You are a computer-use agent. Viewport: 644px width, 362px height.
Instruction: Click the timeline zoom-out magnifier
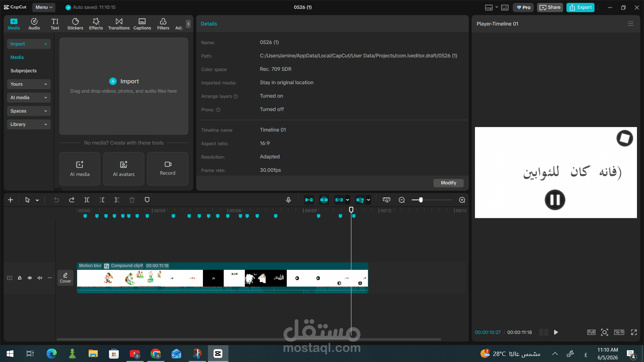401,200
